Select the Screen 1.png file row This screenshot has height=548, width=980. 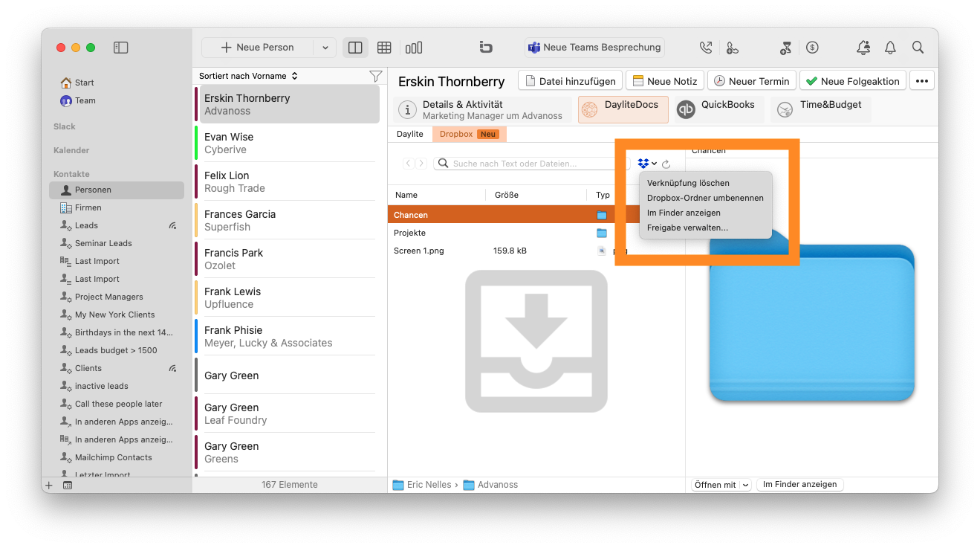[513, 251]
